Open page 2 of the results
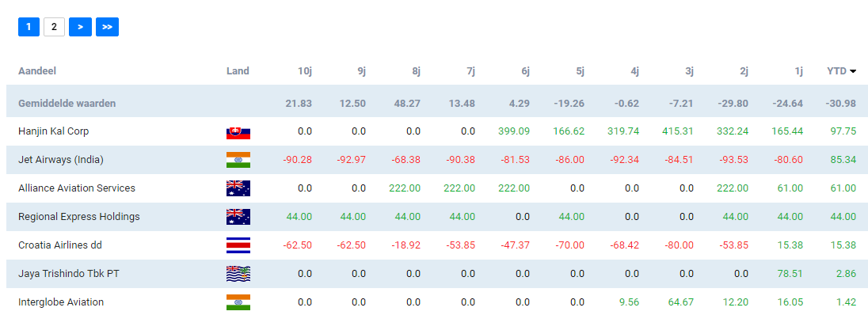868x315 pixels. [x=54, y=27]
